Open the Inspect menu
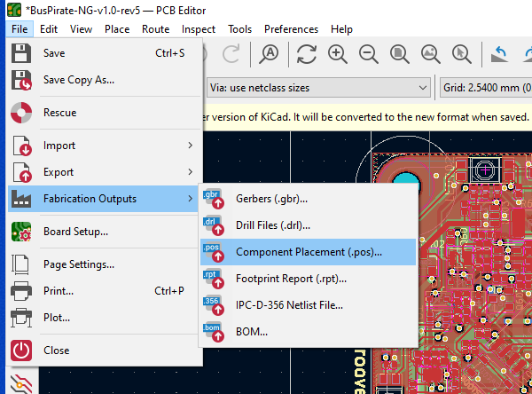The height and width of the screenshot is (394, 532). click(x=199, y=29)
